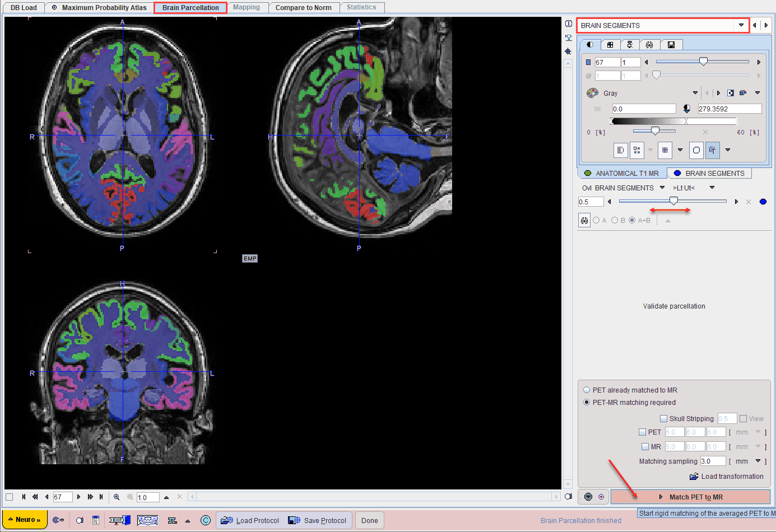Open the dropdown after the contour icons
This screenshot has width=776, height=532.
(728, 150)
